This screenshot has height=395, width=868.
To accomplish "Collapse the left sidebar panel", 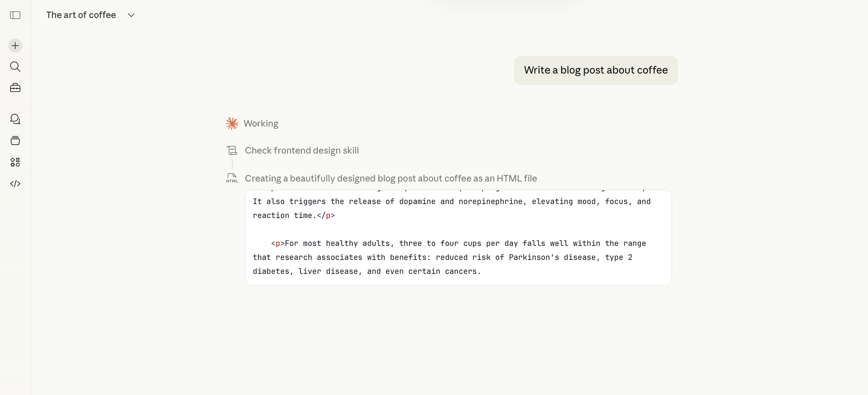I will [x=15, y=15].
